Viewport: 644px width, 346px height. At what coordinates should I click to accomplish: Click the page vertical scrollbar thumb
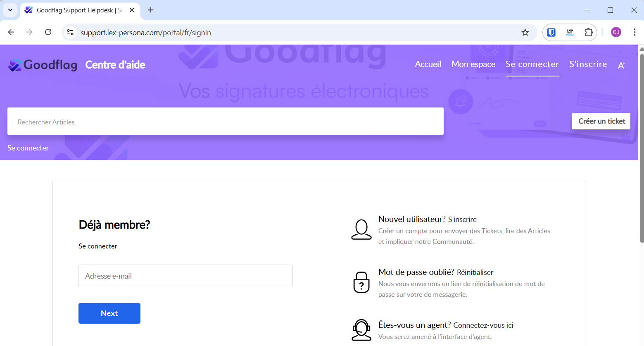[x=642, y=148]
